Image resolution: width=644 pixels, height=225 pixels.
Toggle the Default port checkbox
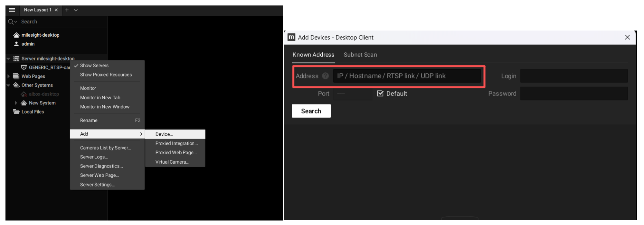tap(380, 94)
